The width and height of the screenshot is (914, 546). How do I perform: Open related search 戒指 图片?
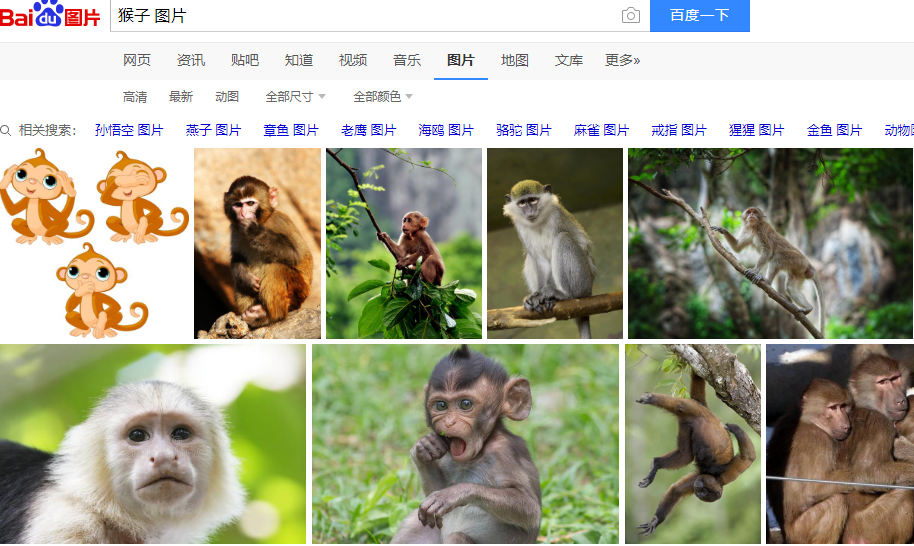click(679, 131)
